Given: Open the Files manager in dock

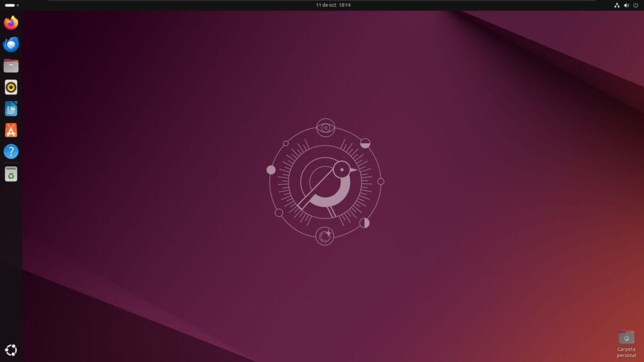Looking at the screenshot, I should tap(11, 65).
